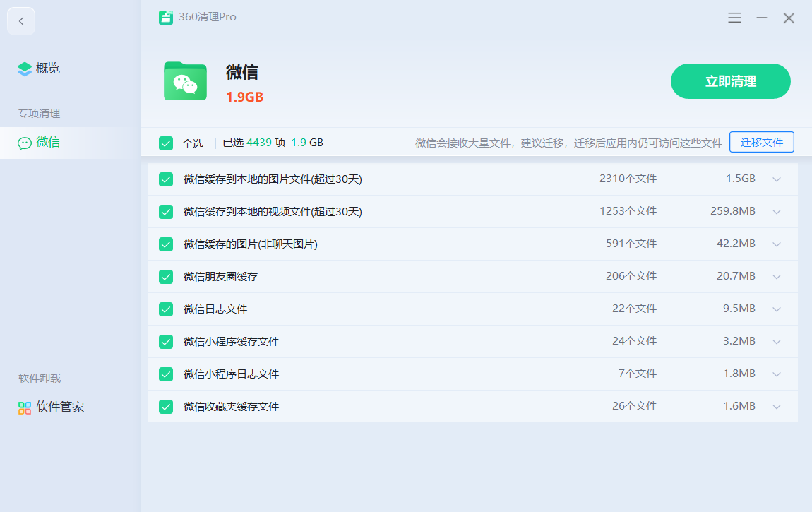
Task: Click the 42.2MB size value
Action: 736,244
